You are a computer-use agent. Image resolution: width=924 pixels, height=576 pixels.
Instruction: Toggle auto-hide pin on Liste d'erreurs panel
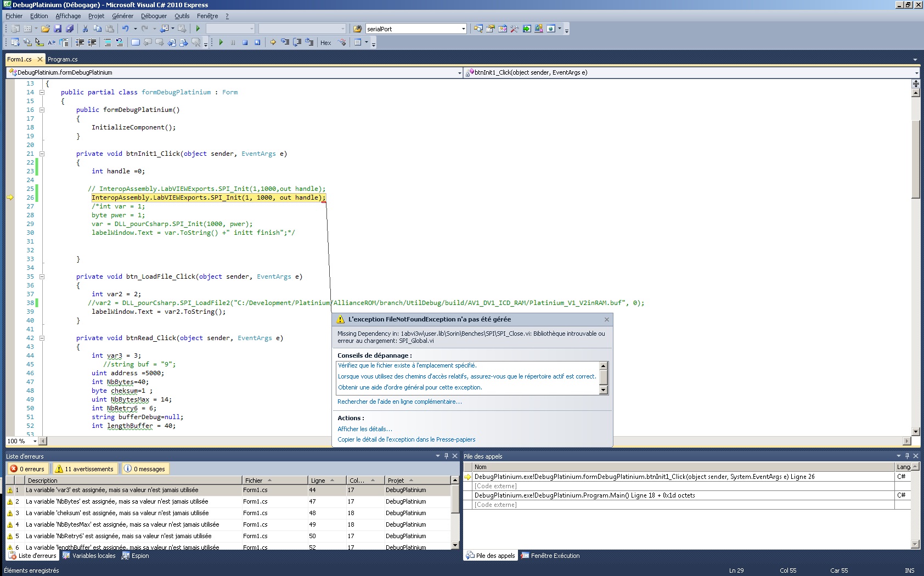tap(446, 456)
